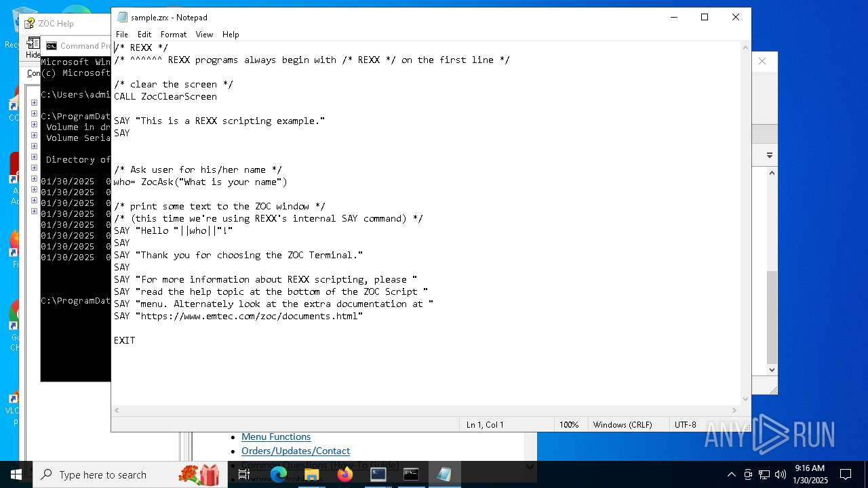Open taskbar clock showing 9:16 AM

click(811, 474)
